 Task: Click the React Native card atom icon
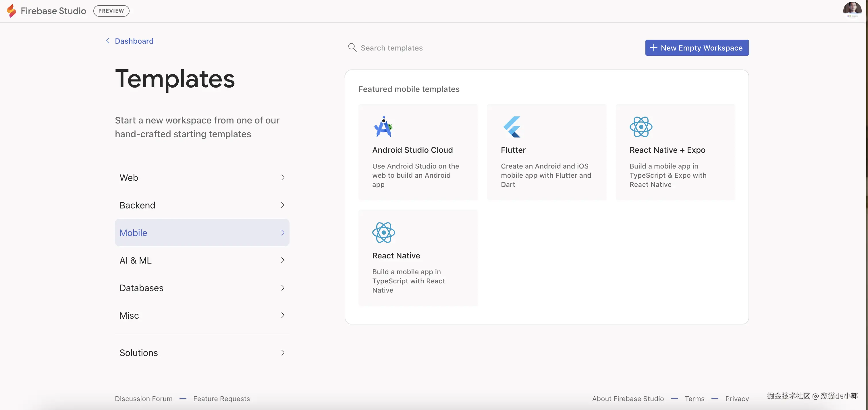383,233
